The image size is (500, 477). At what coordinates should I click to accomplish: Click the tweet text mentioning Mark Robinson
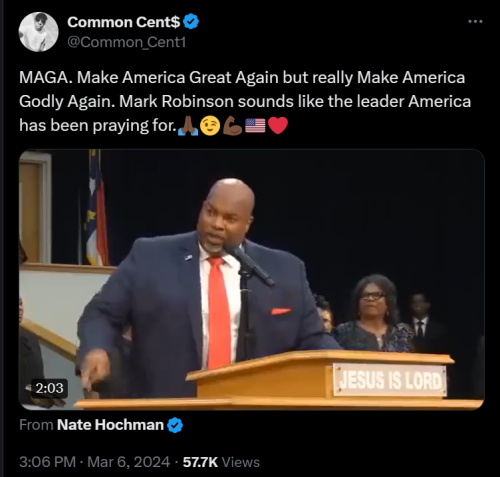[x=245, y=101]
